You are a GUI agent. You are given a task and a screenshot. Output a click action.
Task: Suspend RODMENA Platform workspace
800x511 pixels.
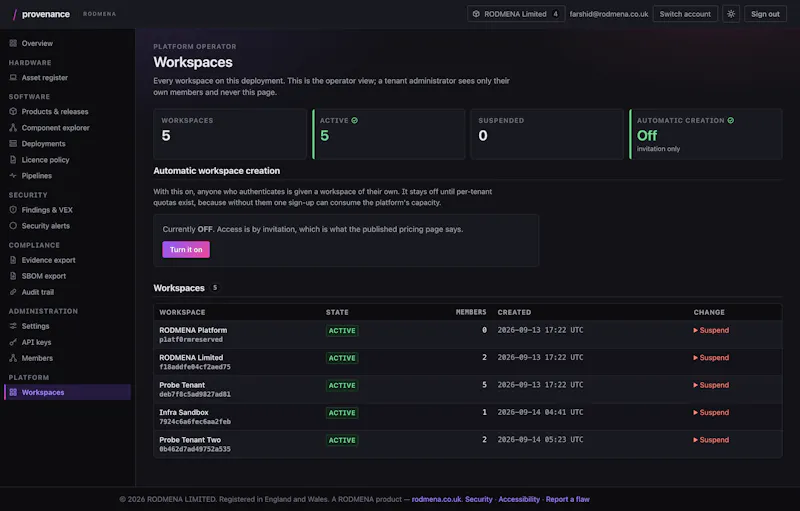(x=711, y=330)
